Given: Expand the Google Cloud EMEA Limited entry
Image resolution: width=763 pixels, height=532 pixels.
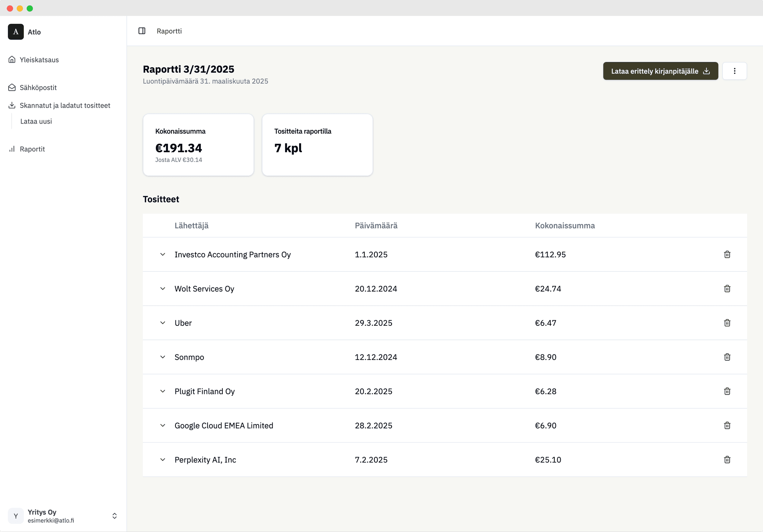Looking at the screenshot, I should click(162, 425).
